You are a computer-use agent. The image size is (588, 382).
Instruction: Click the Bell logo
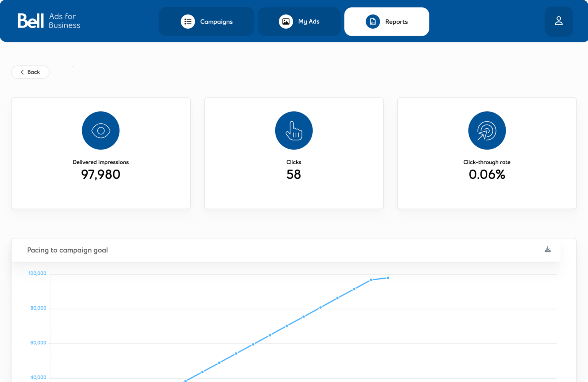point(31,21)
